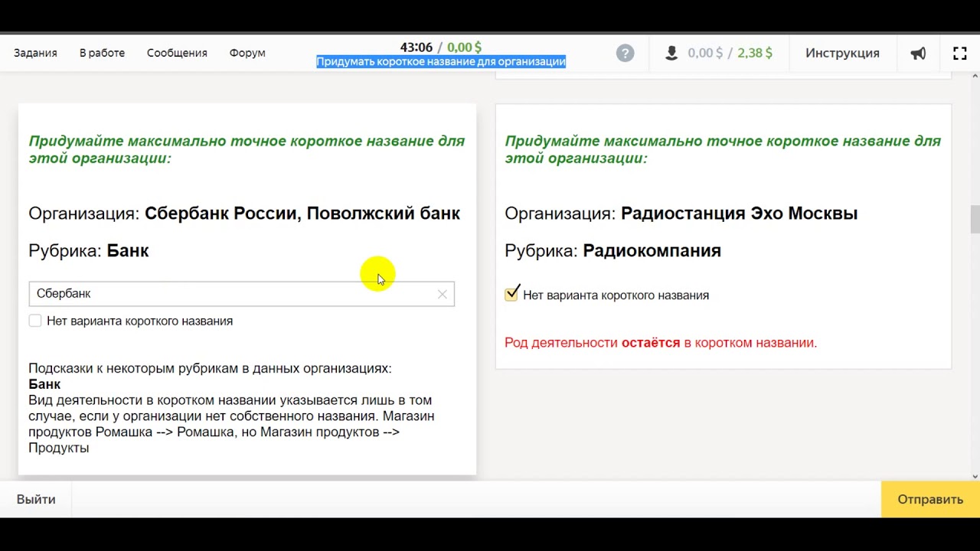This screenshot has height=551, width=980.
Task: Open the Задания menu item
Action: pyautogui.click(x=35, y=53)
